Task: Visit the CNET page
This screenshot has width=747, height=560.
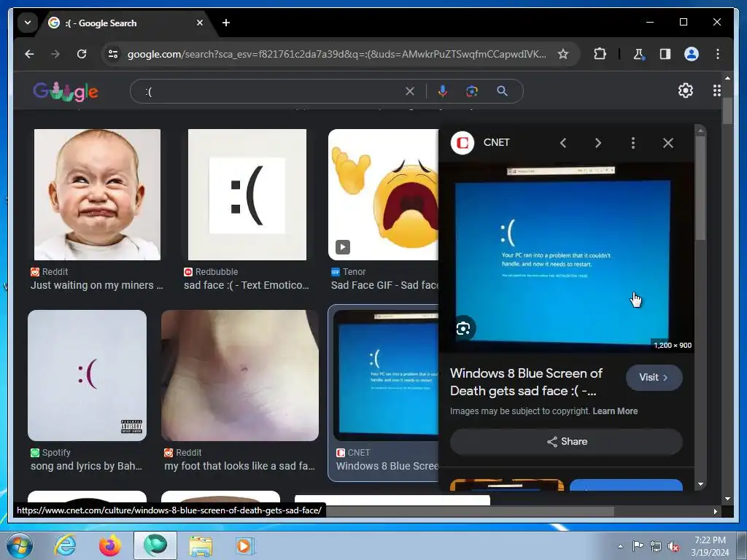Action: [x=654, y=378]
